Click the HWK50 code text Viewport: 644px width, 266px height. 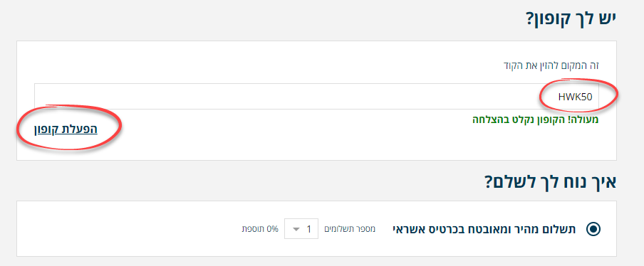(573, 97)
